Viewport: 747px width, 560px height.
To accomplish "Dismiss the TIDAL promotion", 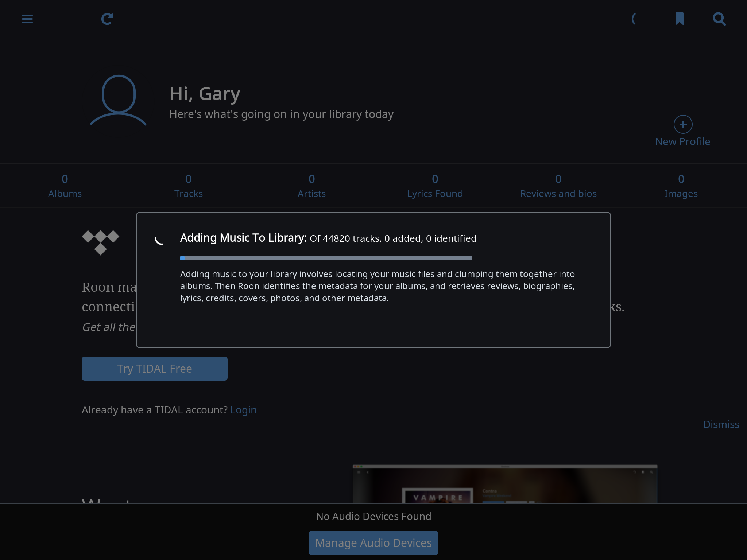I will click(721, 424).
